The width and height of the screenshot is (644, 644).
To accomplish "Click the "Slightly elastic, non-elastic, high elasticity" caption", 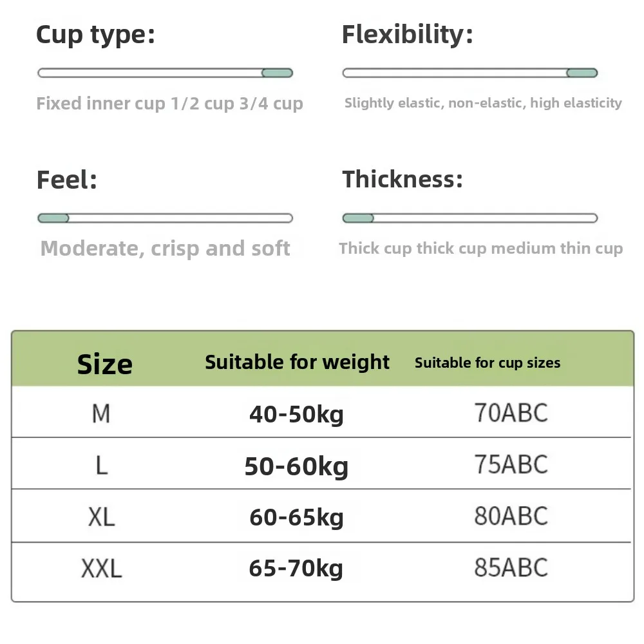I will click(483, 103).
